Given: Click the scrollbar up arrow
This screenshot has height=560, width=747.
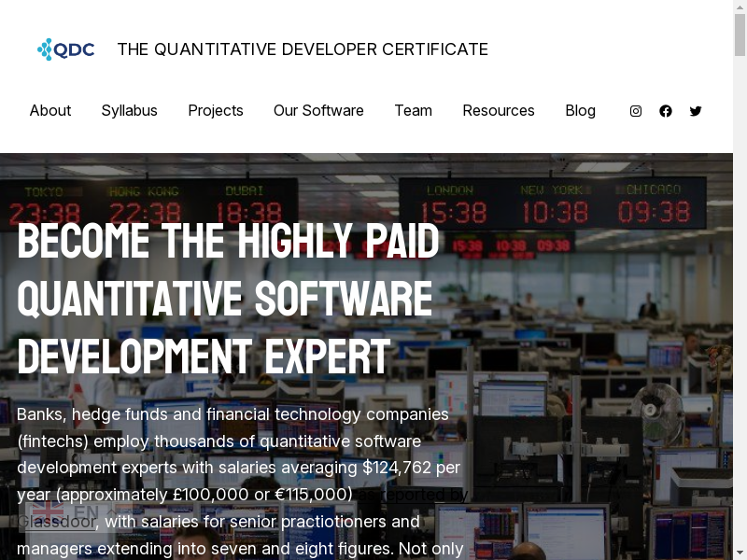Looking at the screenshot, I should pos(740,7).
